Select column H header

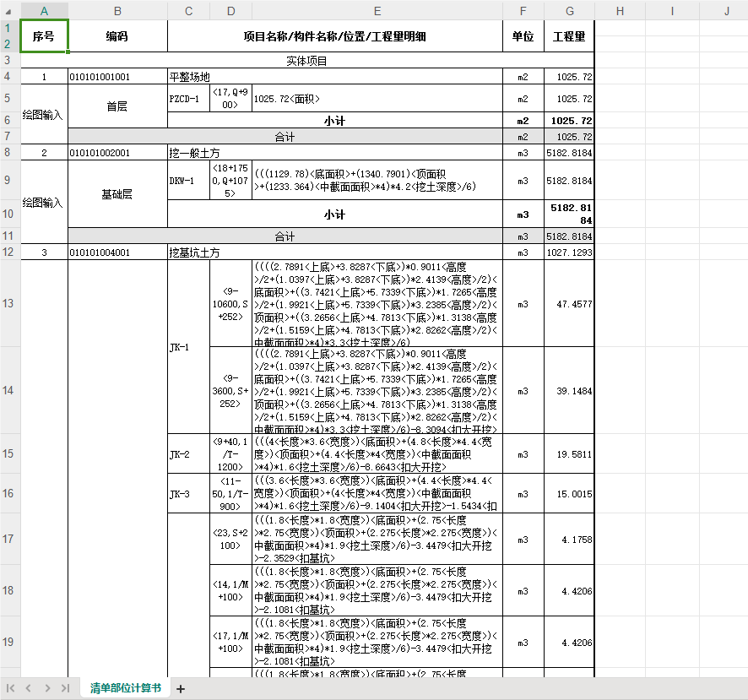pyautogui.click(x=620, y=11)
